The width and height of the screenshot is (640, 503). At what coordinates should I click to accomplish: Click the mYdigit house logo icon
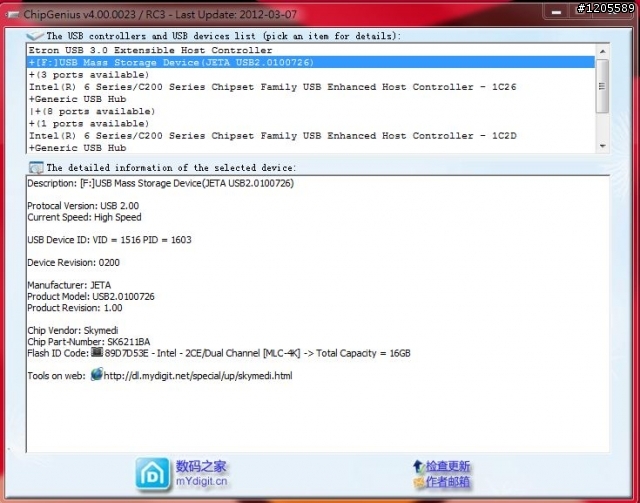tap(153, 474)
